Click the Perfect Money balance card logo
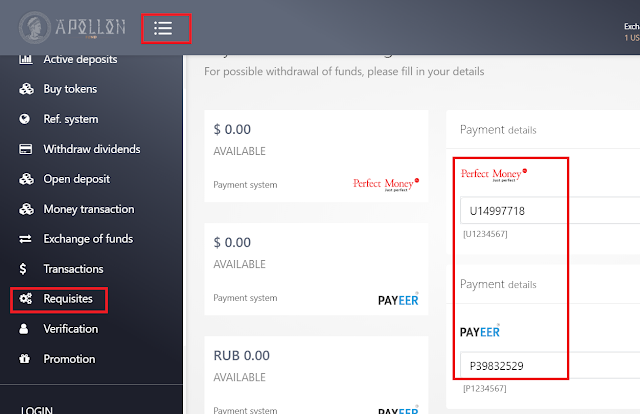 pos(386,184)
